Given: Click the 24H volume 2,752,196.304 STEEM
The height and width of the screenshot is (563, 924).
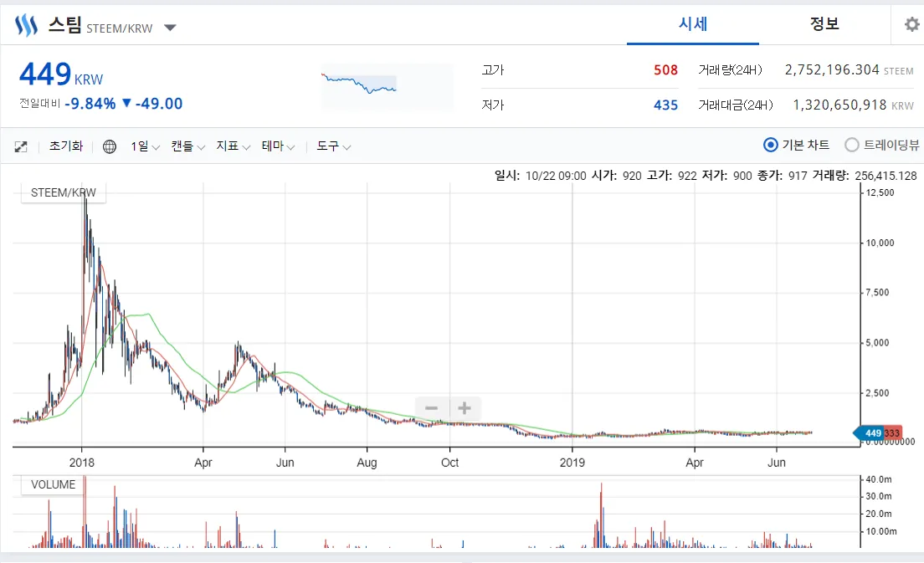Looking at the screenshot, I should pyautogui.click(x=849, y=70).
